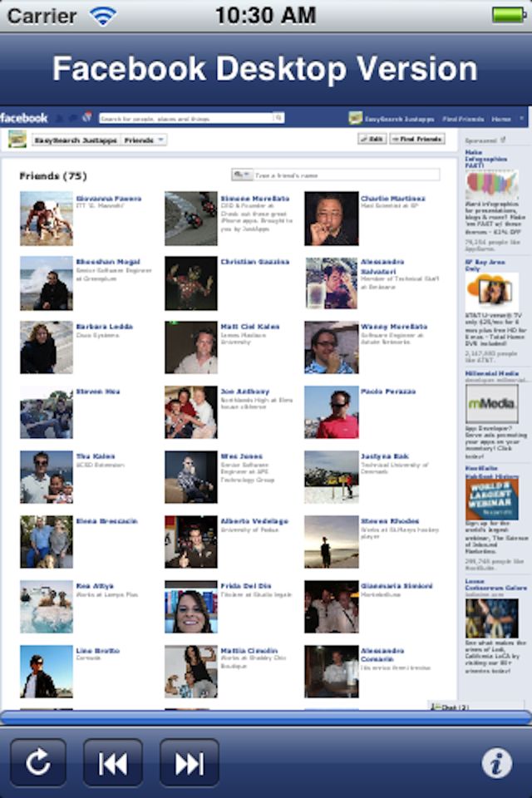Screen dimensions: 532x798
Task: Click Frida Del Din's smiling photo thumbnail
Action: coord(191,607)
